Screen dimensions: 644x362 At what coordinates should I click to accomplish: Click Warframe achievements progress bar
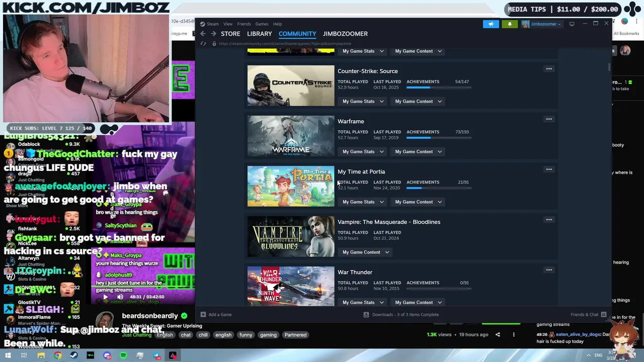[x=439, y=138]
